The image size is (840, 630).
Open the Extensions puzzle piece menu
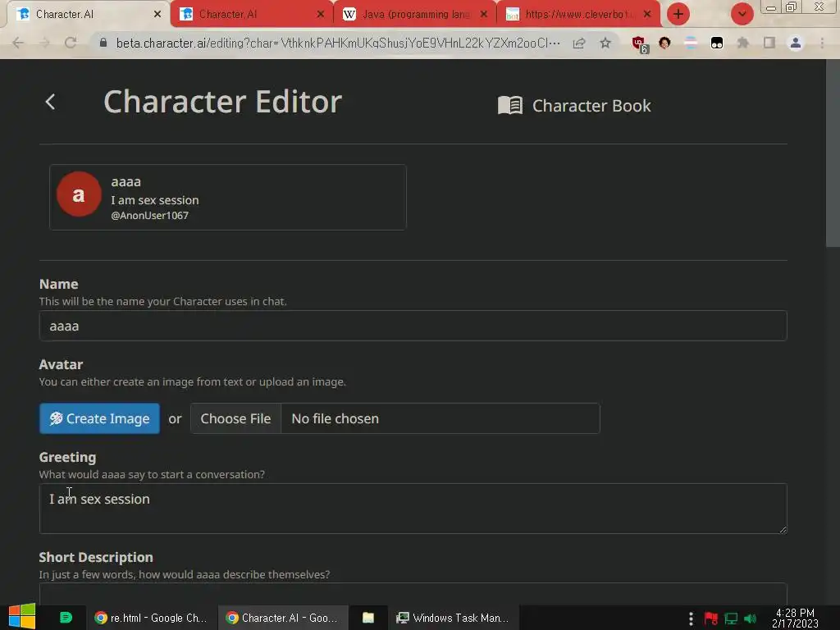click(743, 43)
